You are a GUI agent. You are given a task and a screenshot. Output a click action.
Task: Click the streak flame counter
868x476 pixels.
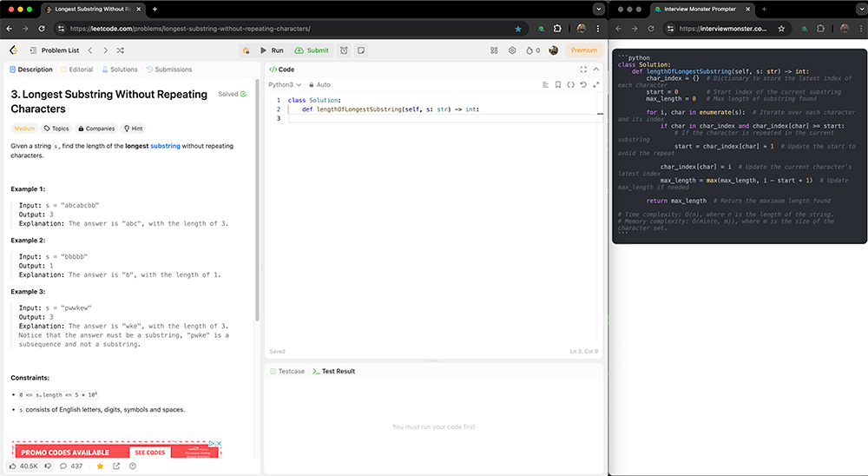(x=533, y=50)
